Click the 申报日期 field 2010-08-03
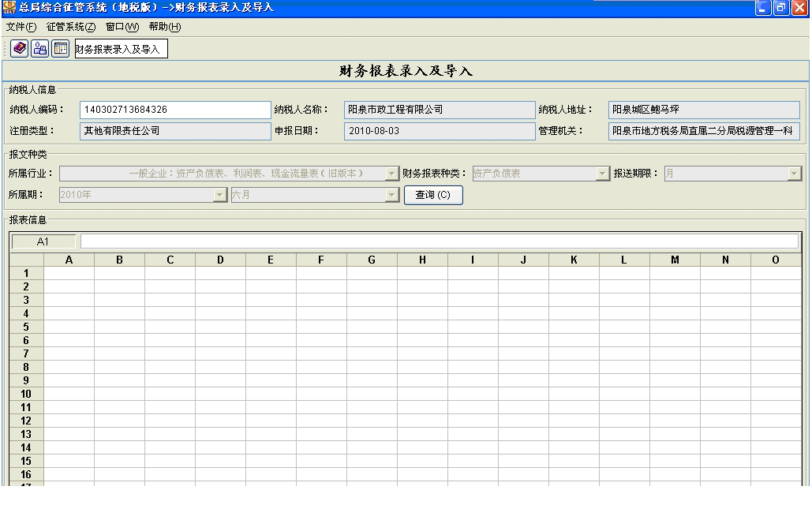Image resolution: width=812 pixels, height=505 pixels. point(439,130)
